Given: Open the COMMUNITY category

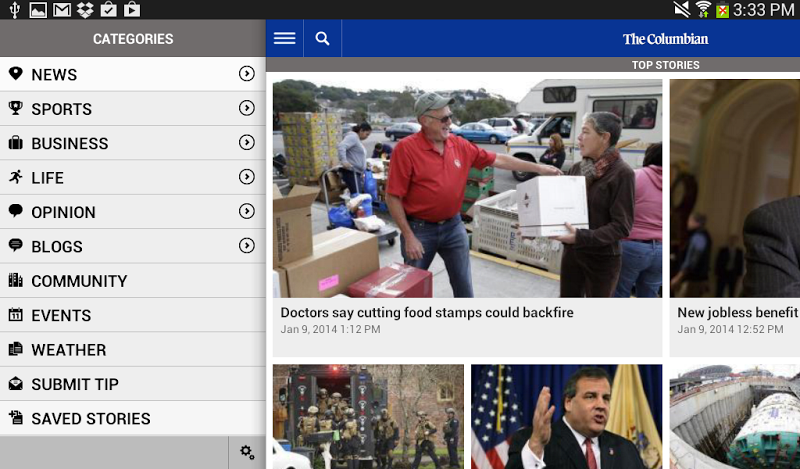Looking at the screenshot, I should (133, 281).
